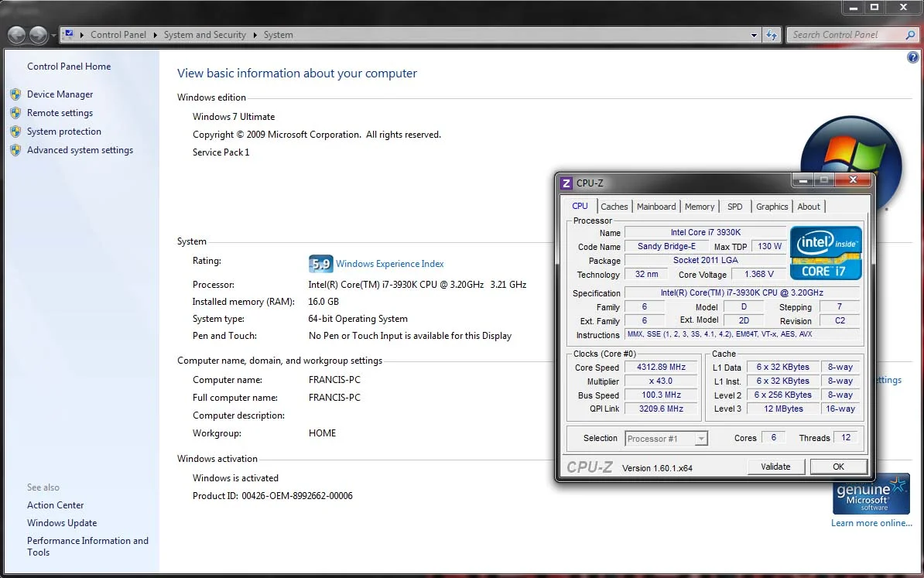This screenshot has height=578, width=924.
Task: Click CPU-Z Name field Intel Core i7 3930K
Action: point(705,232)
